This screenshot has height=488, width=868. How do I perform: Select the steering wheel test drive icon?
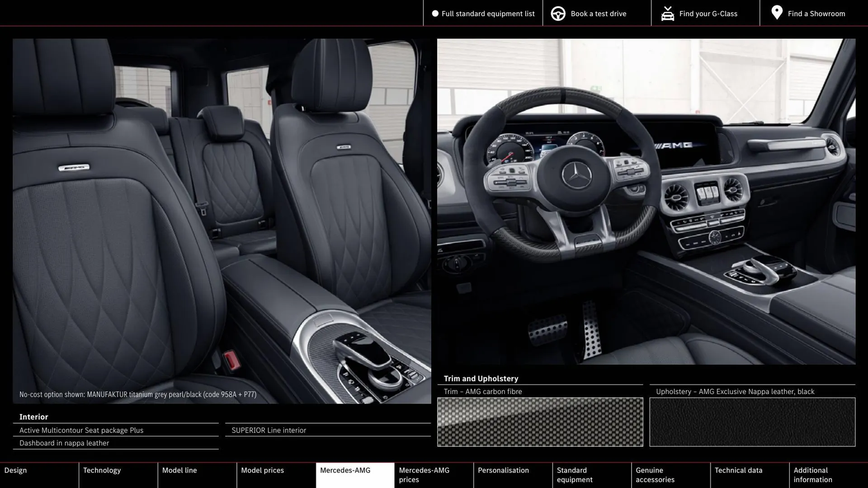557,13
